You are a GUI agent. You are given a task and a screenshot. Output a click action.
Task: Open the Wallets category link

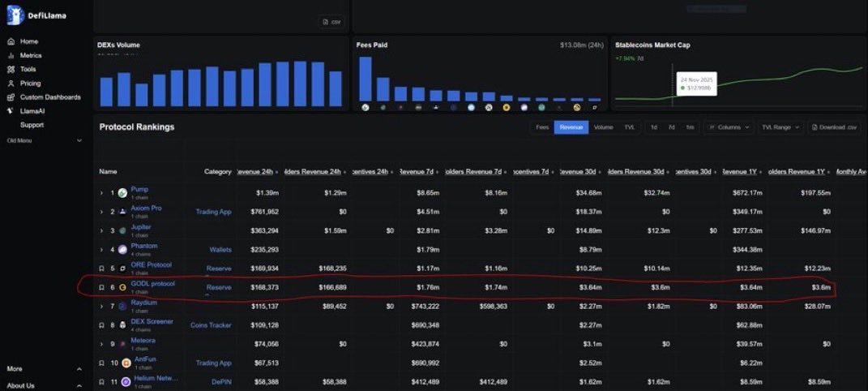coord(220,250)
